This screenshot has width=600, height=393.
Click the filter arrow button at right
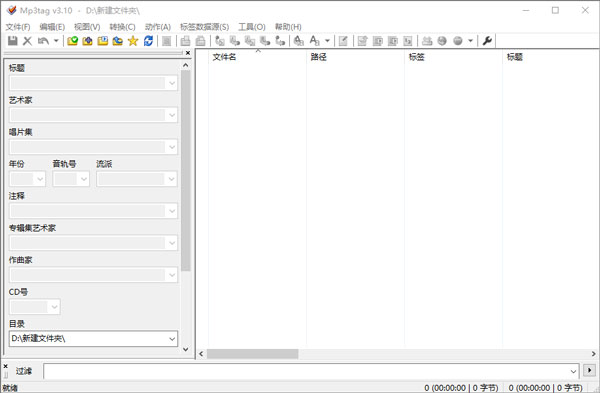589,370
